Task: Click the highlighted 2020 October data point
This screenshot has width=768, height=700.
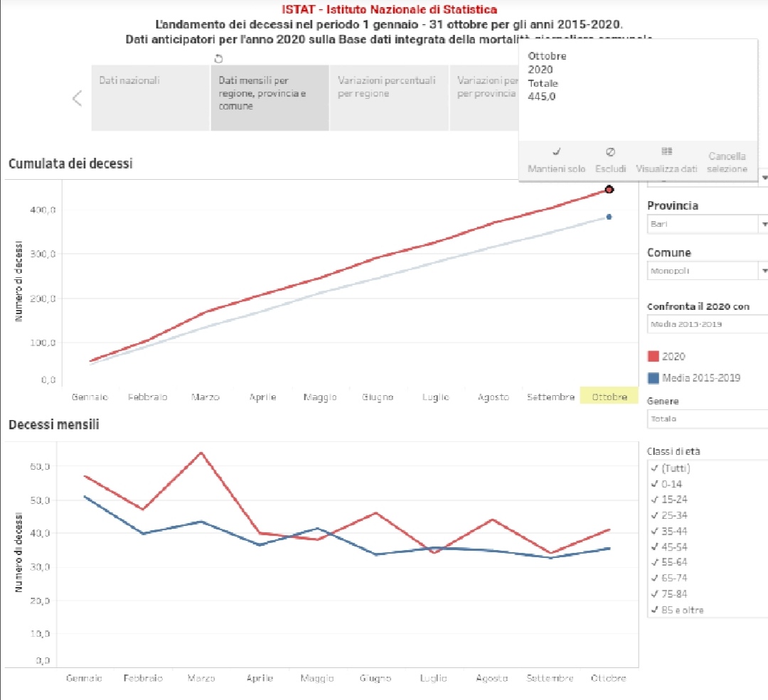Action: tap(609, 189)
